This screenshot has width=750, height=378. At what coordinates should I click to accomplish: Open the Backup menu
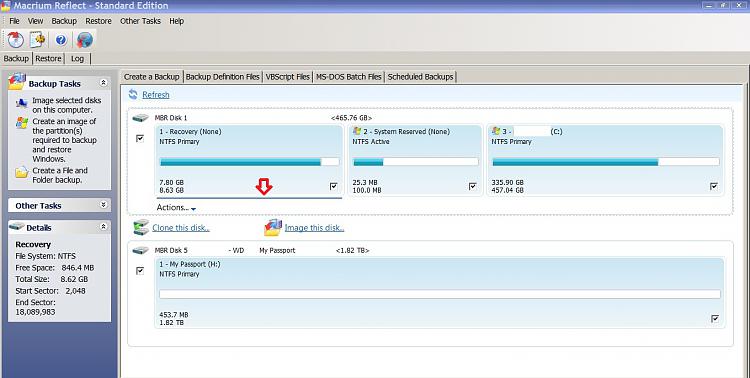(64, 21)
